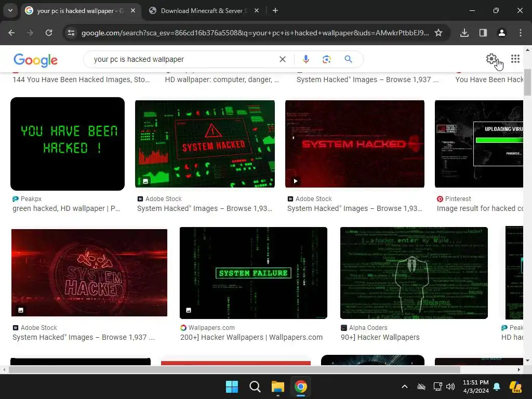The height and width of the screenshot is (399, 532).
Task: Click the scroll-down arrow of the page
Action: point(527,361)
